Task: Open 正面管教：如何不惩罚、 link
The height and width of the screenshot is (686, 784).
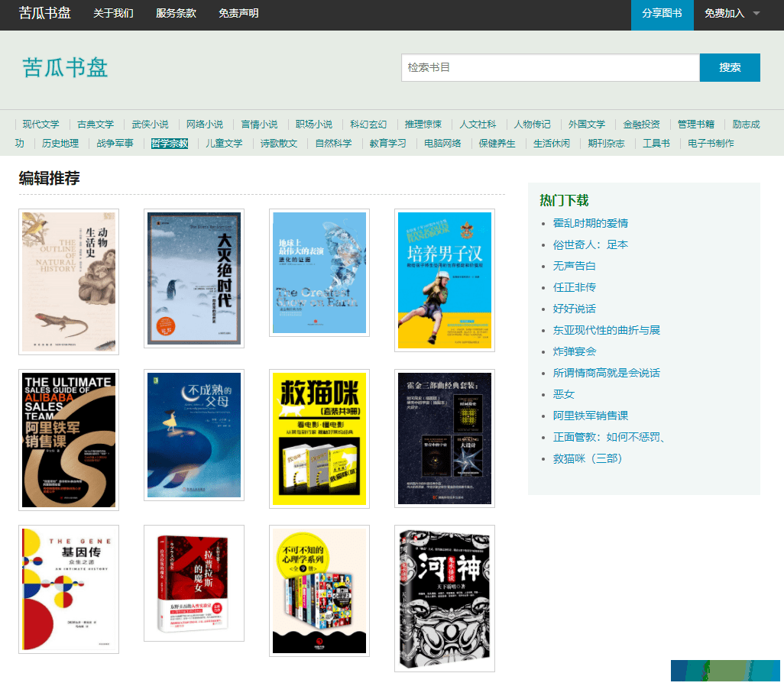Action: pyautogui.click(x=610, y=438)
